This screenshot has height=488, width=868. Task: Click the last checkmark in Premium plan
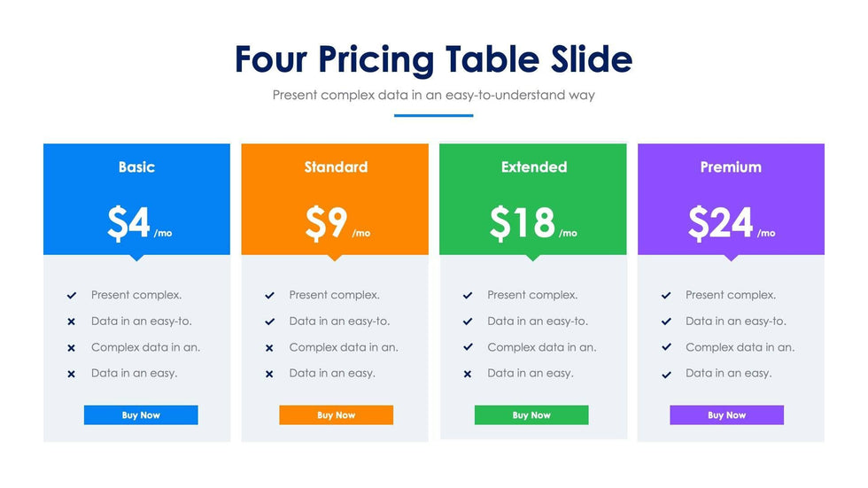[666, 374]
